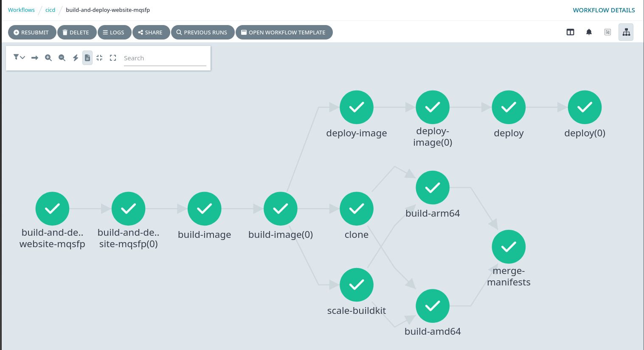This screenshot has width=644, height=350.
Task: Expand the filter dropdown chevron
Action: [x=22, y=58]
